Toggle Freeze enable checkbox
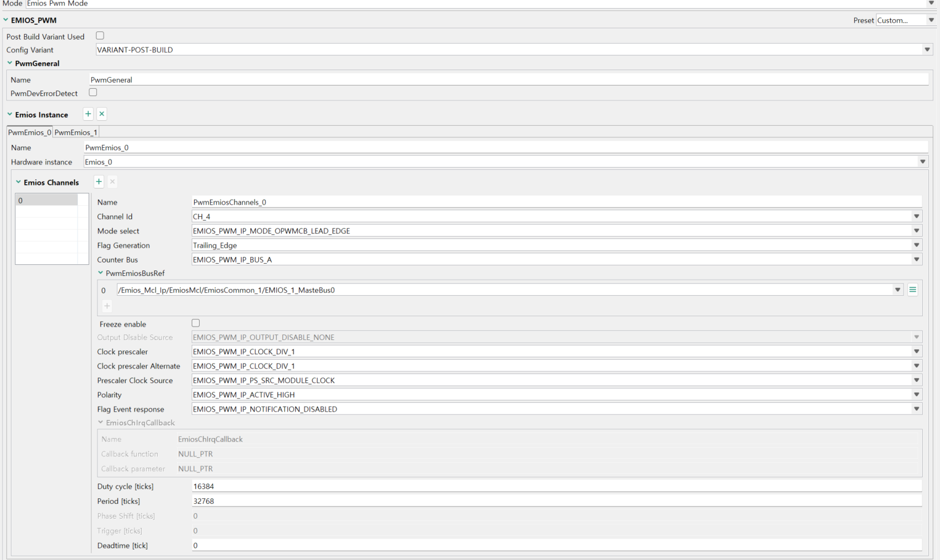Viewport: 940px width, 560px height. (x=196, y=323)
